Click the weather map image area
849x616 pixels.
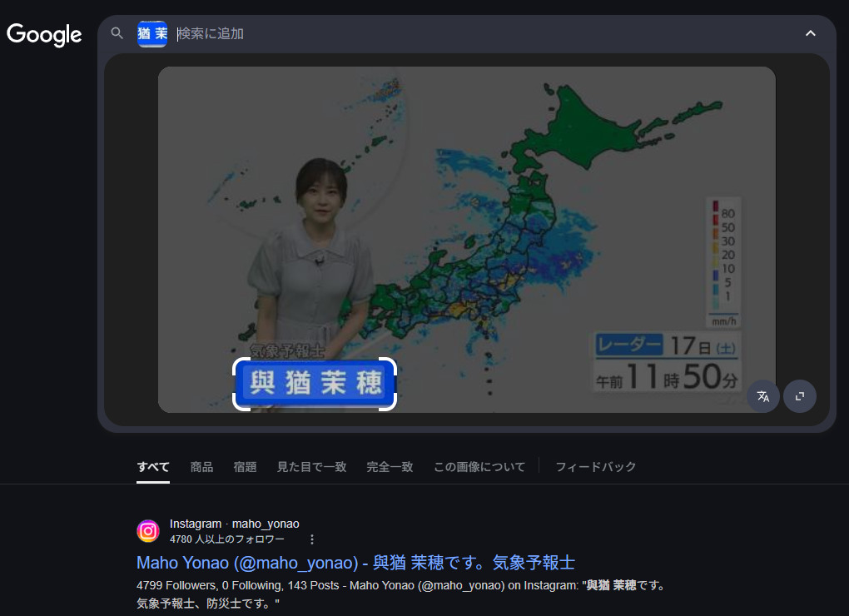[x=467, y=239]
